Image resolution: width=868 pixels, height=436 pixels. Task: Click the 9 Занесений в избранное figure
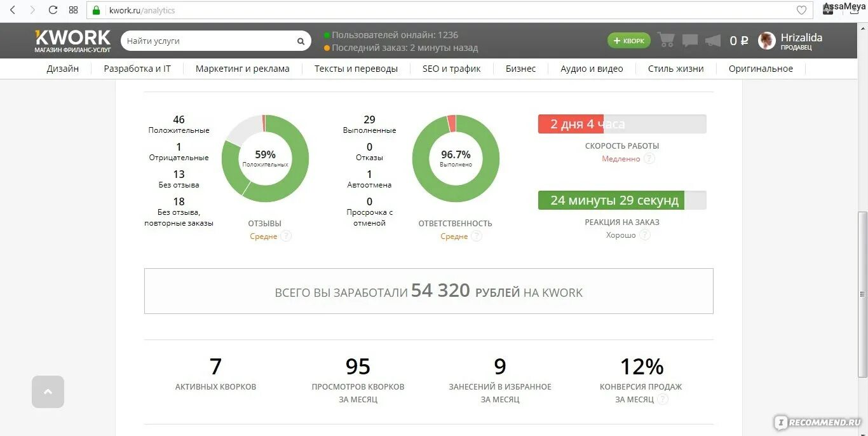pos(500,380)
